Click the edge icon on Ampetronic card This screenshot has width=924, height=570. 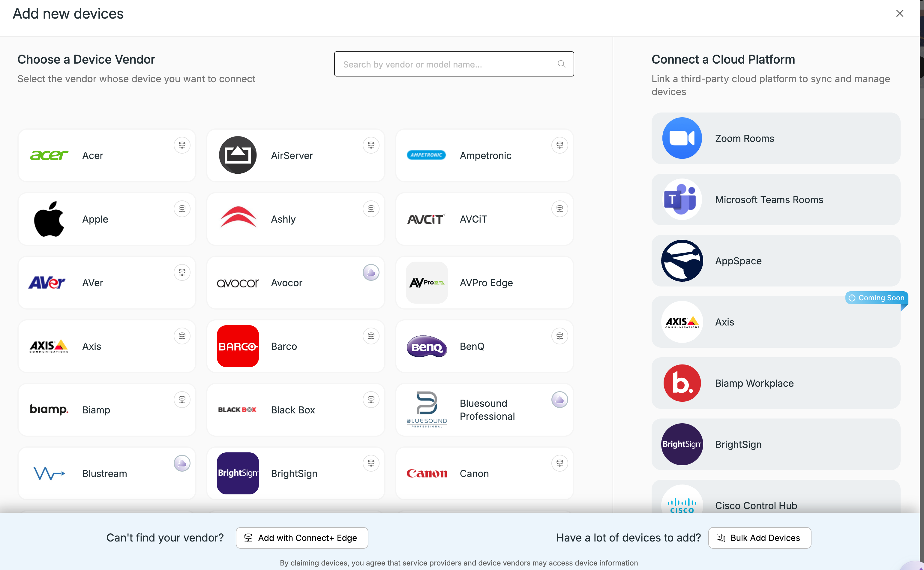[560, 145]
